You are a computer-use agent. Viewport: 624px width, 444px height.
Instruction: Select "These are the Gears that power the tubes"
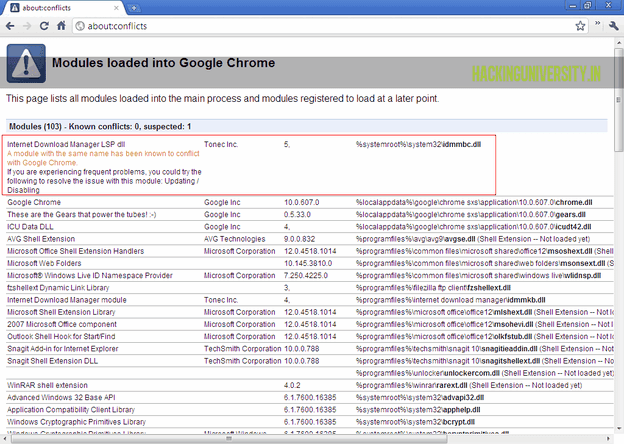[82, 215]
